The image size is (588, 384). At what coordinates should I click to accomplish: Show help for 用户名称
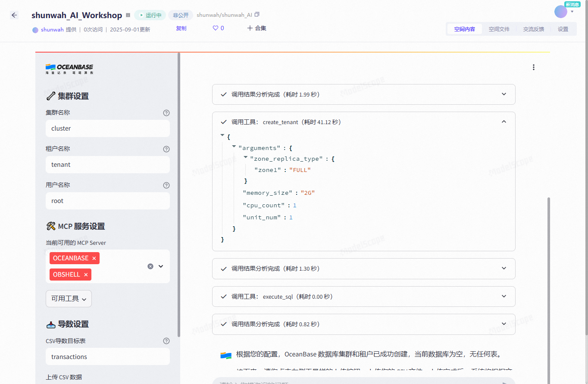[x=166, y=185]
